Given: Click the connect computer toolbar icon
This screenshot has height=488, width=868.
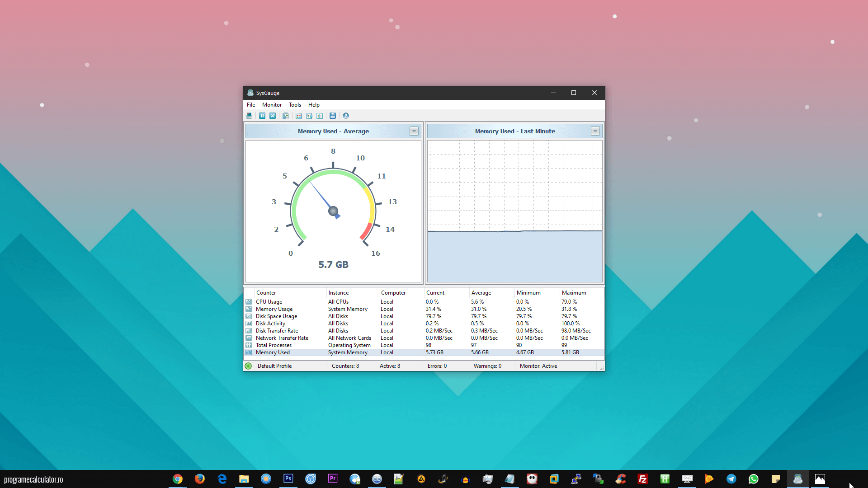Looking at the screenshot, I should pyautogui.click(x=249, y=116).
